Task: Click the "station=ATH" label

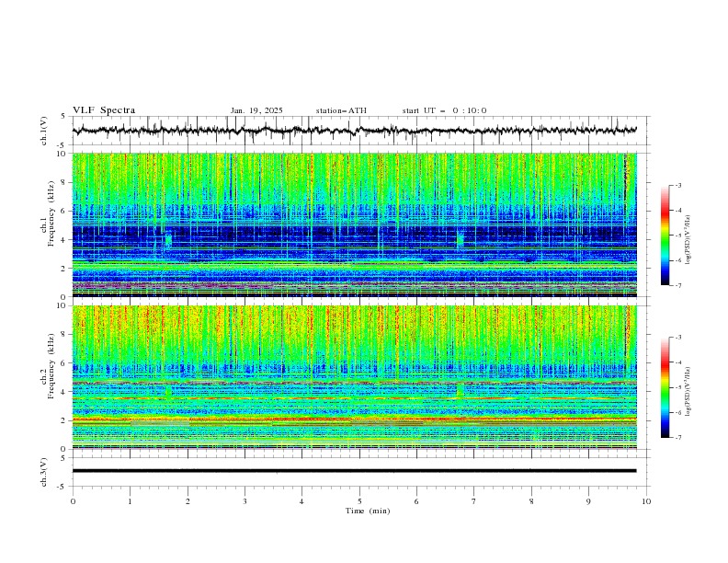Action: [x=341, y=110]
